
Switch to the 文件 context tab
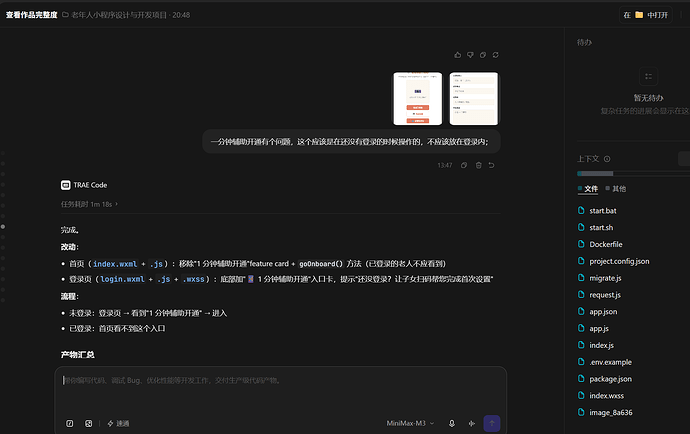tap(588, 189)
